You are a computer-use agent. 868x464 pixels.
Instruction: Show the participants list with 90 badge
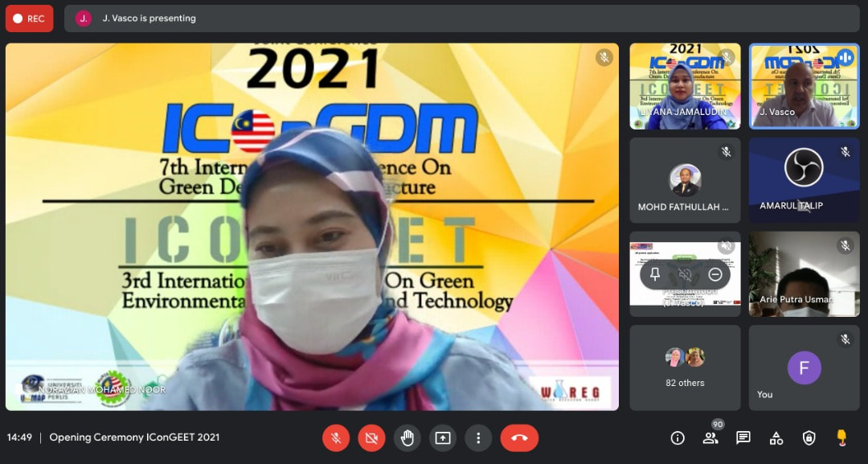(x=710, y=437)
